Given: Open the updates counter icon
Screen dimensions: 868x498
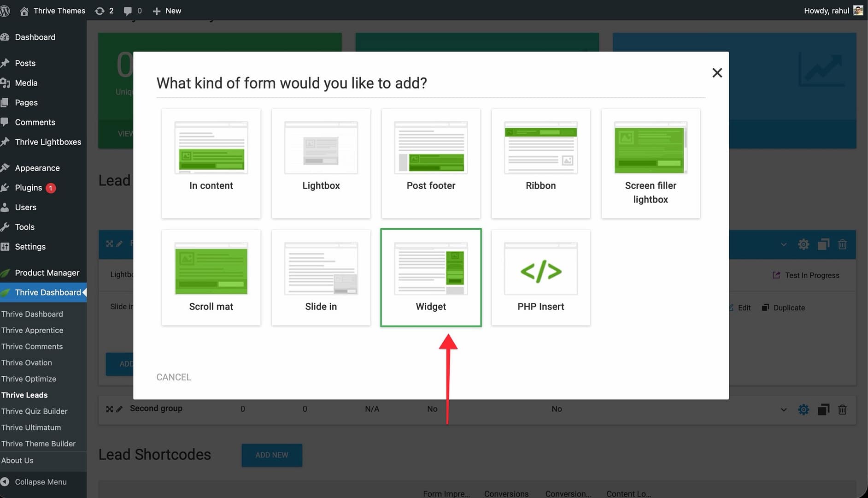Looking at the screenshot, I should click(104, 11).
